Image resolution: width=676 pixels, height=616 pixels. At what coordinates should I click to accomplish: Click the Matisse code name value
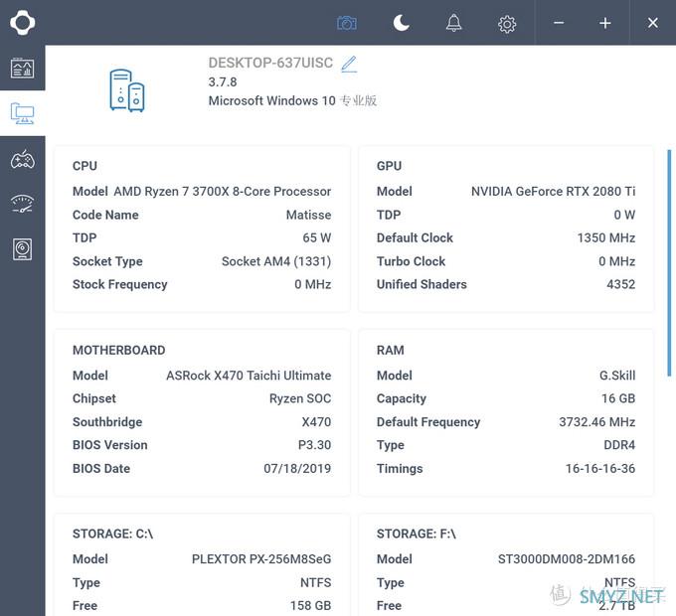coord(308,215)
